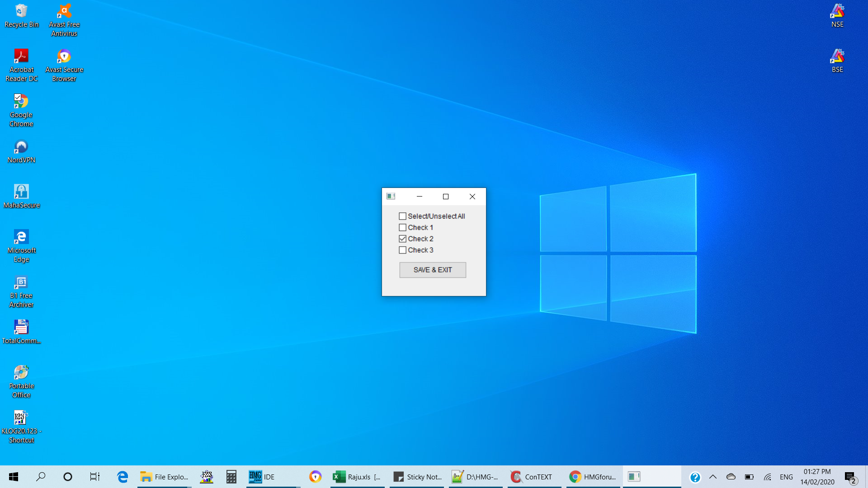Click the active dialog's taskbar button

coord(652,477)
